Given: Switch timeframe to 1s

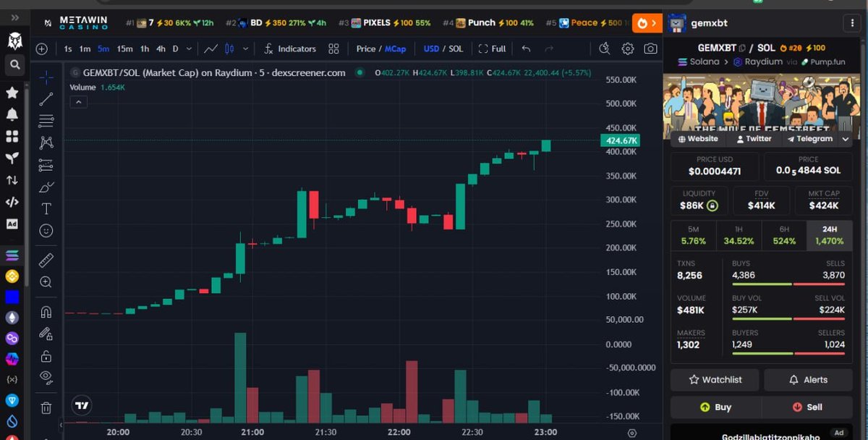Looking at the screenshot, I should 68,49.
